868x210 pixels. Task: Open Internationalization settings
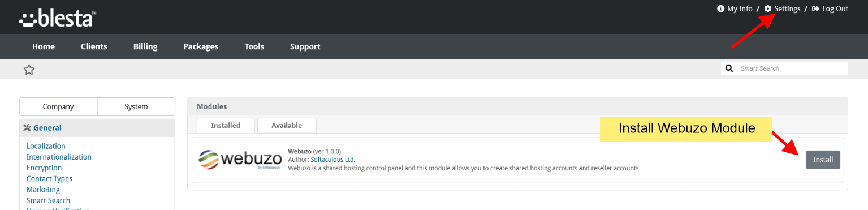tap(59, 157)
